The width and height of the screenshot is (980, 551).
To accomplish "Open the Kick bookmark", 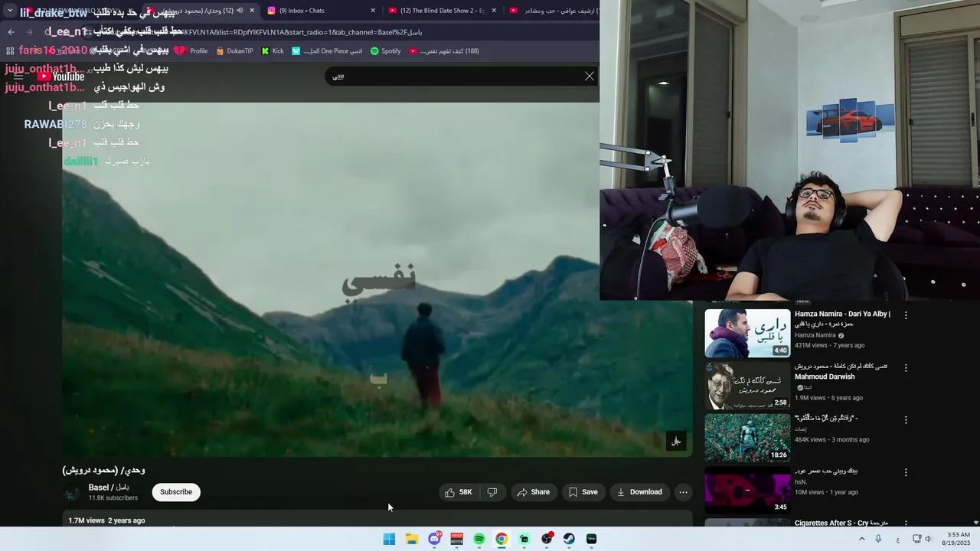I will [273, 51].
